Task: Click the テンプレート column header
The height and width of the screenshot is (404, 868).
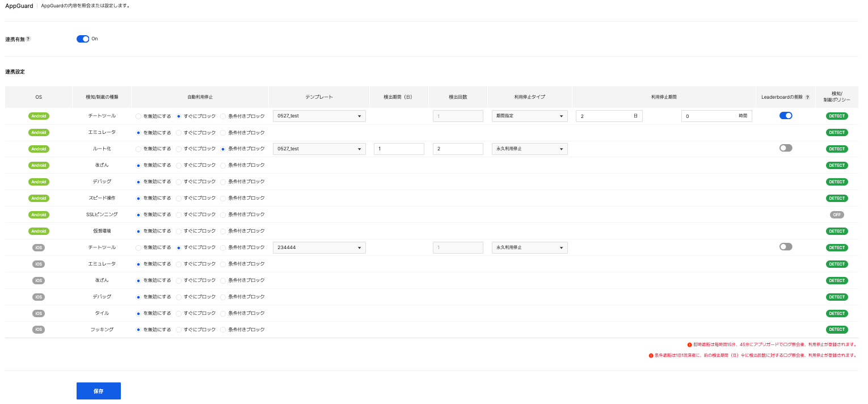Action: pyautogui.click(x=319, y=97)
